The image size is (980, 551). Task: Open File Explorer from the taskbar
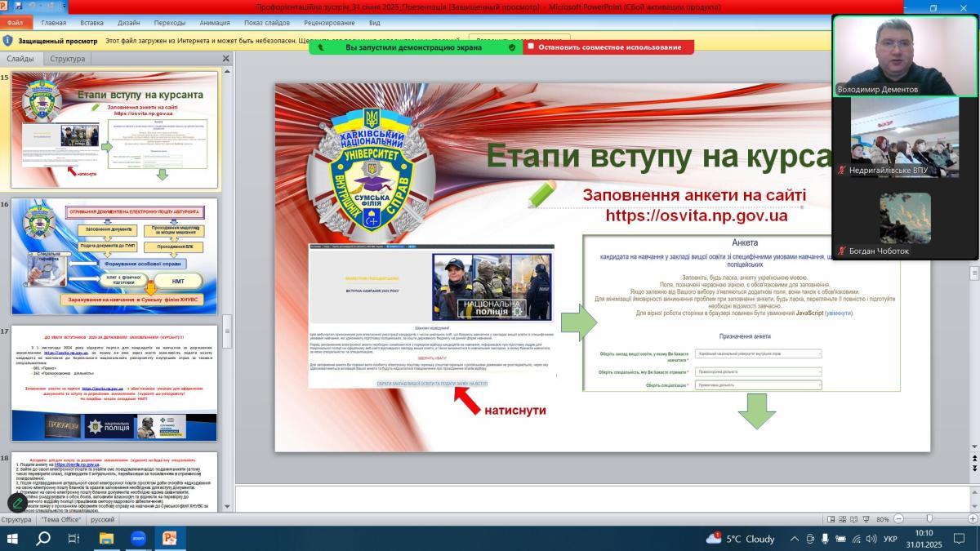(x=106, y=538)
